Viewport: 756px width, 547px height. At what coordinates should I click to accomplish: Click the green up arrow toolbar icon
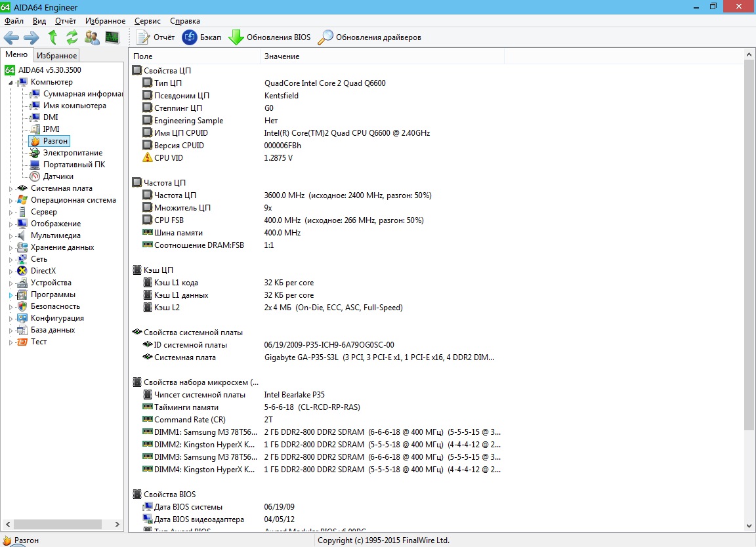click(x=52, y=37)
